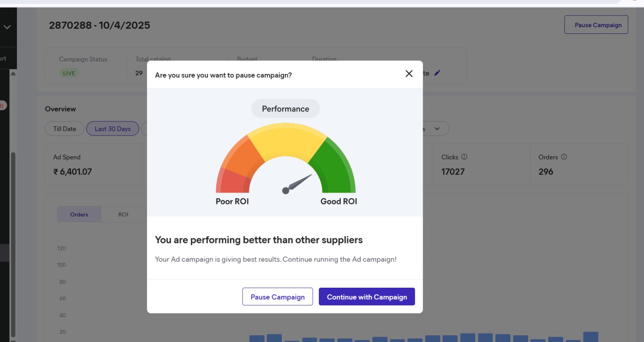
Task: Switch to the ROI chart tab
Action: point(123,214)
